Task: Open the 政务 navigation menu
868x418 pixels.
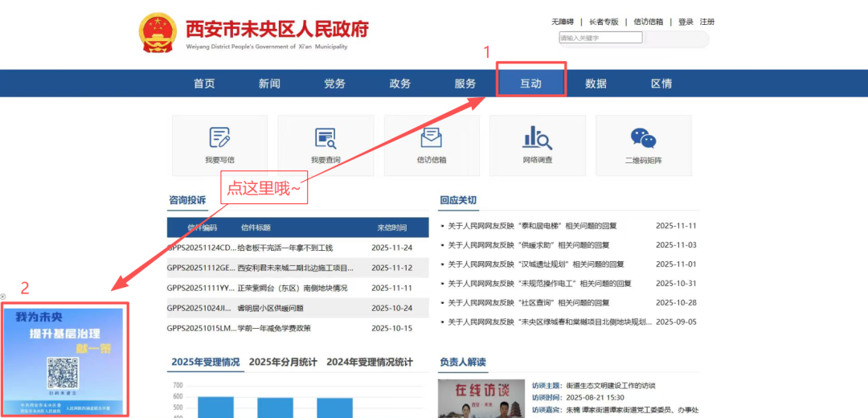Action: 399,84
